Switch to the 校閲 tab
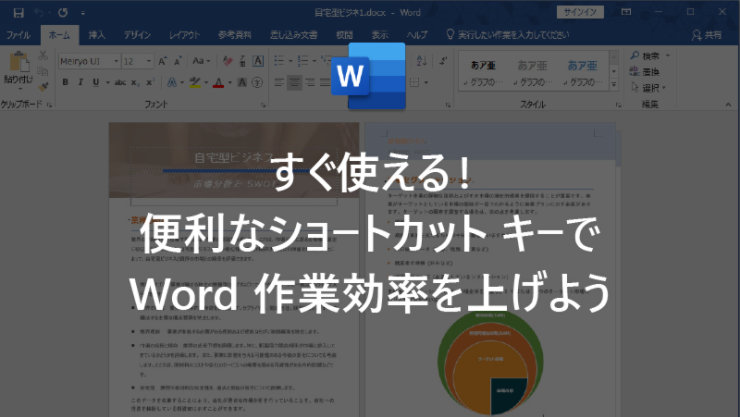The height and width of the screenshot is (417, 740). [344, 35]
